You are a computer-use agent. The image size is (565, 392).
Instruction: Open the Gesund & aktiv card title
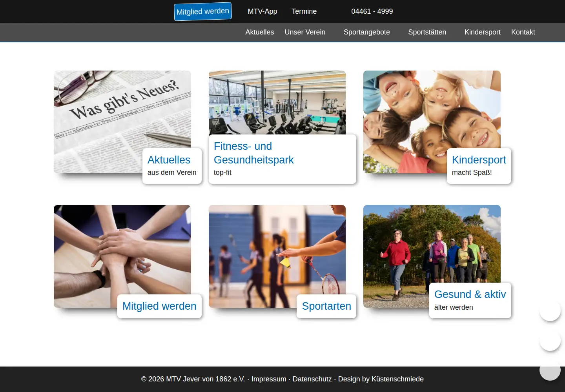coord(470,294)
